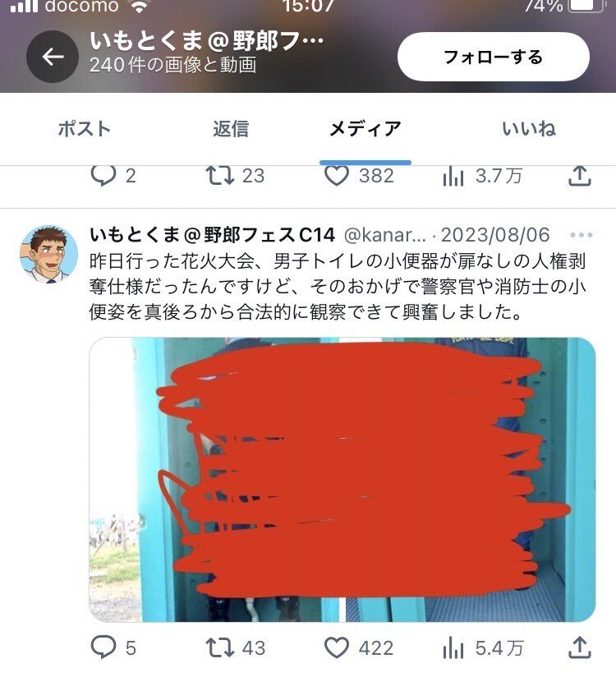Like the post with 382 likes
616x677 pixels.
coord(359,176)
